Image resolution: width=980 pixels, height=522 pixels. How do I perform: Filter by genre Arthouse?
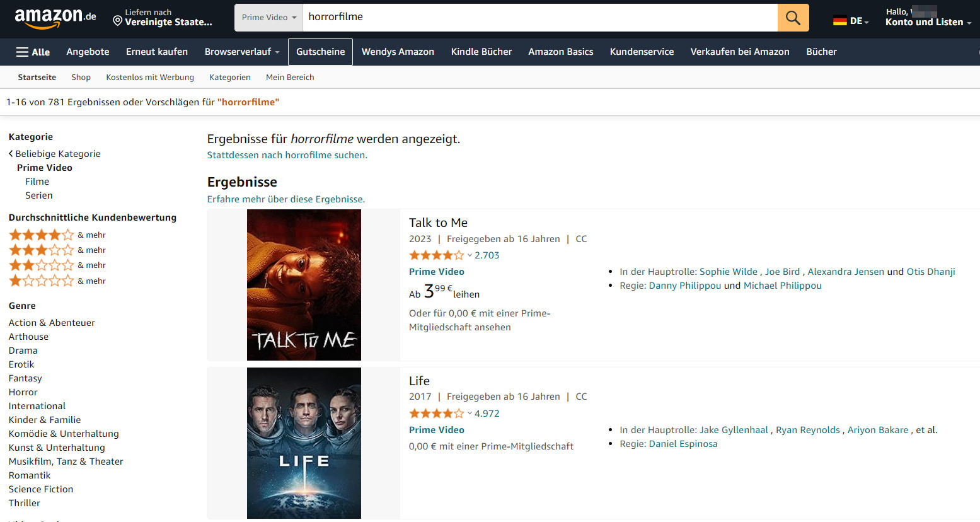28,337
